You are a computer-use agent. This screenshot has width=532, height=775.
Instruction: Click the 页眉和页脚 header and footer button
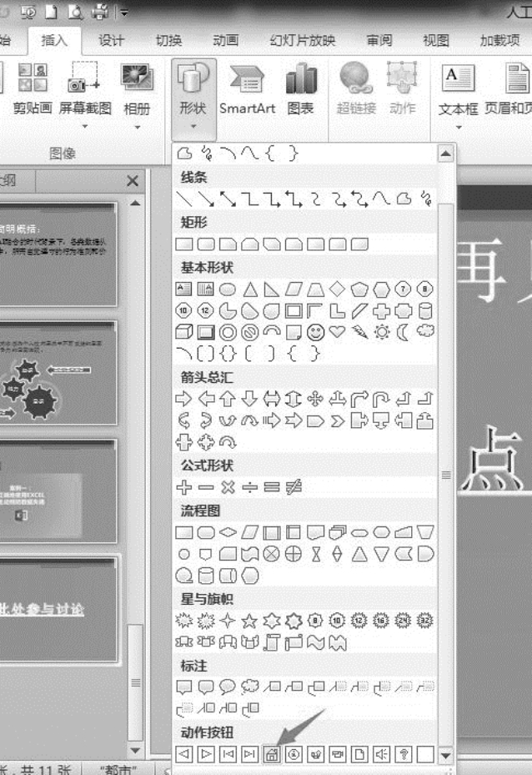[x=509, y=89]
